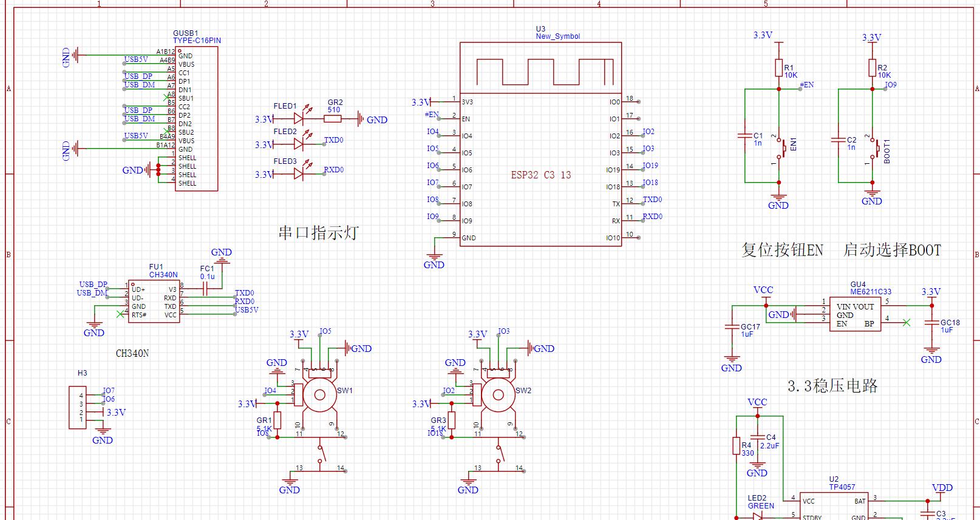Select the H3 four-pin header symbol

tap(77, 407)
